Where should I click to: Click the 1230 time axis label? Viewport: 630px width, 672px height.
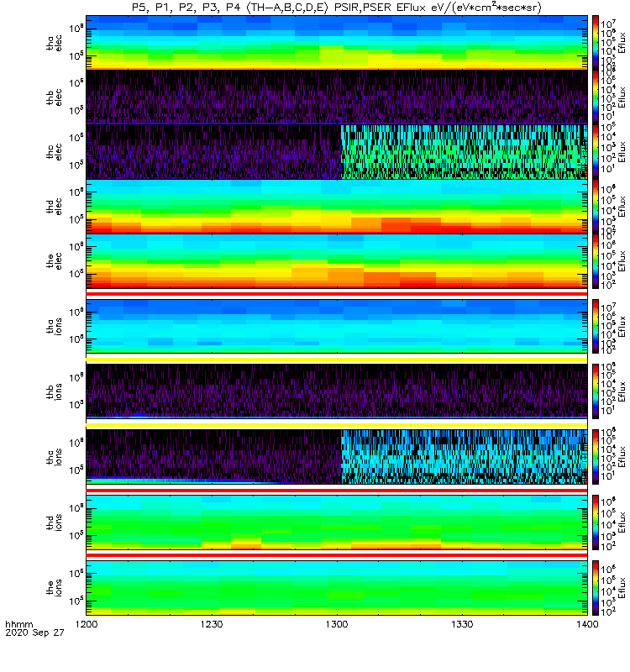pos(212,624)
